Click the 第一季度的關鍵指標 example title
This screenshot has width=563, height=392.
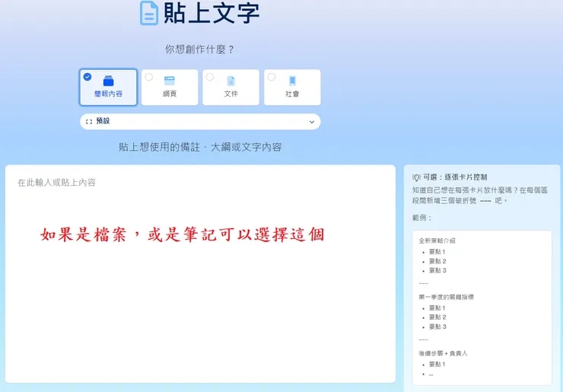tap(447, 297)
